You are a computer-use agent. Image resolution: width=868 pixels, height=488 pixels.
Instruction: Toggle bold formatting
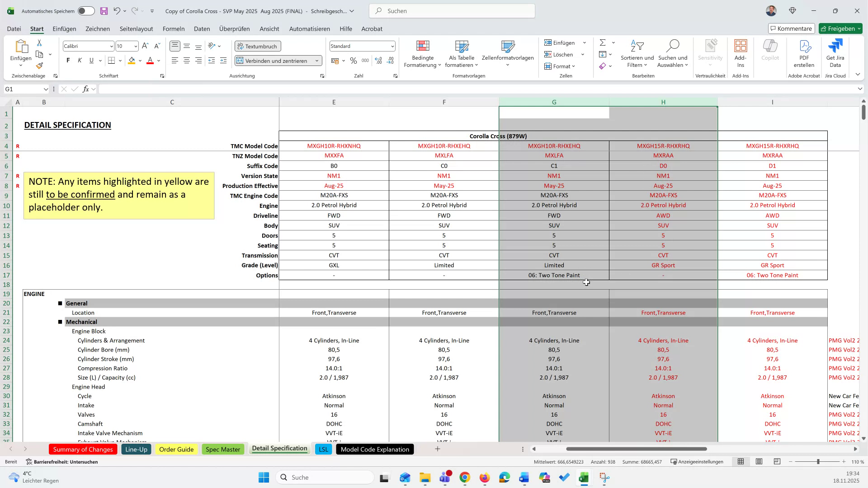click(68, 60)
